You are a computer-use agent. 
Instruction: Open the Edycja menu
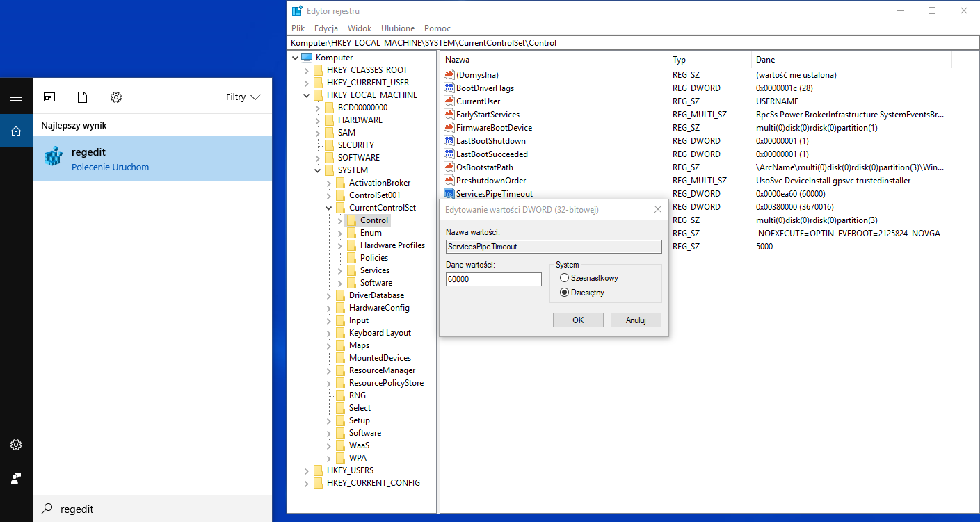click(325, 28)
